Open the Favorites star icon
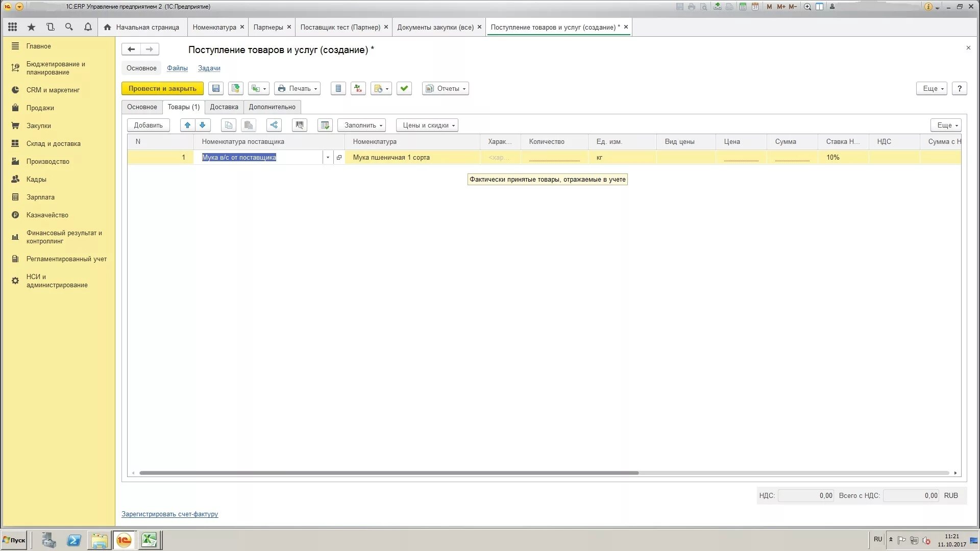This screenshot has width=980, height=551. pos(32,27)
